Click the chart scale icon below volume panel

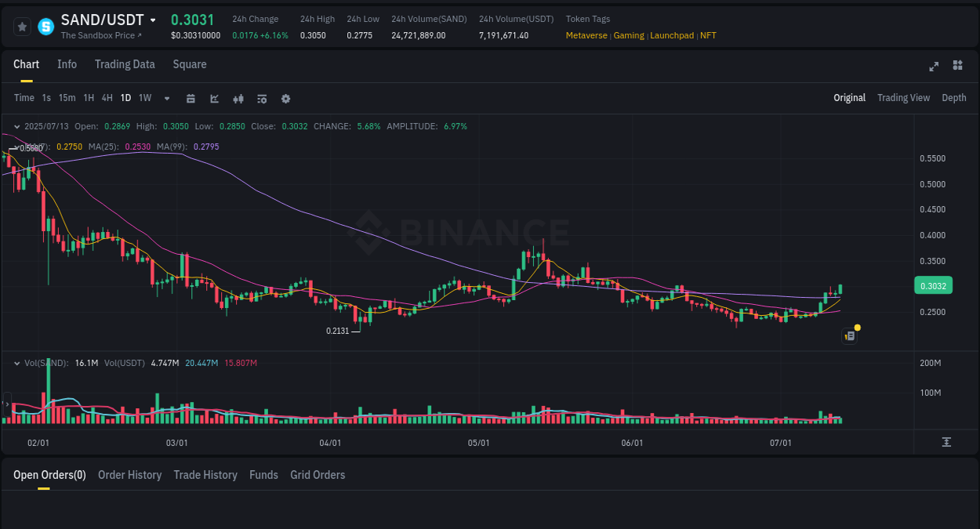click(946, 442)
